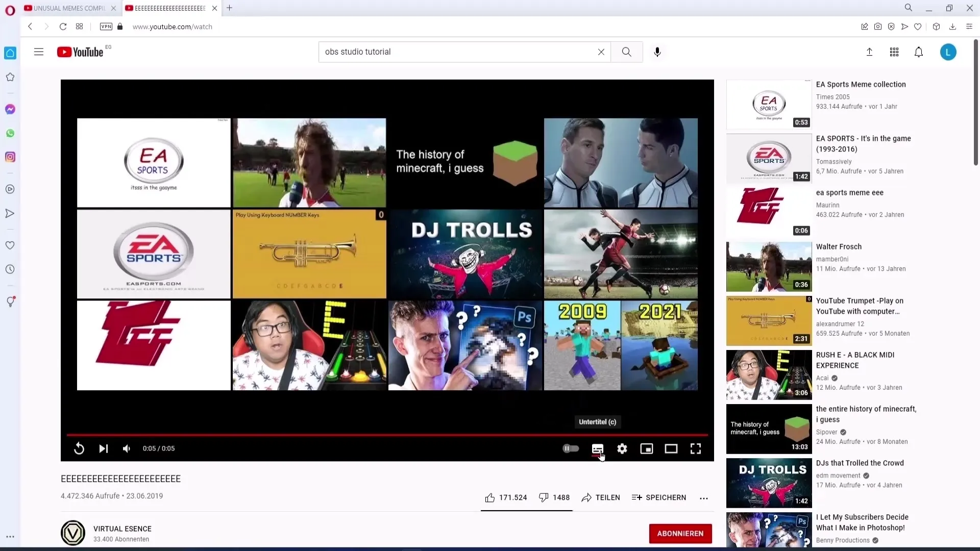Open browser tab search icon
This screenshot has width=980, height=551.
pos(908,8)
